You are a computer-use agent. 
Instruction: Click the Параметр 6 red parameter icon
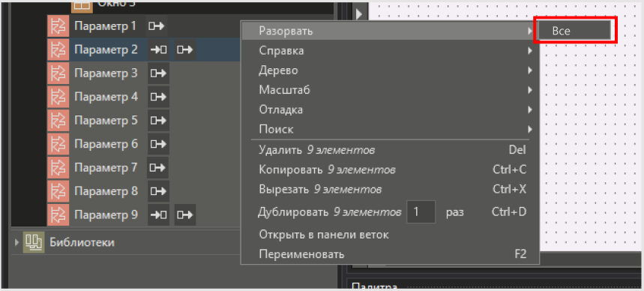[x=58, y=144]
